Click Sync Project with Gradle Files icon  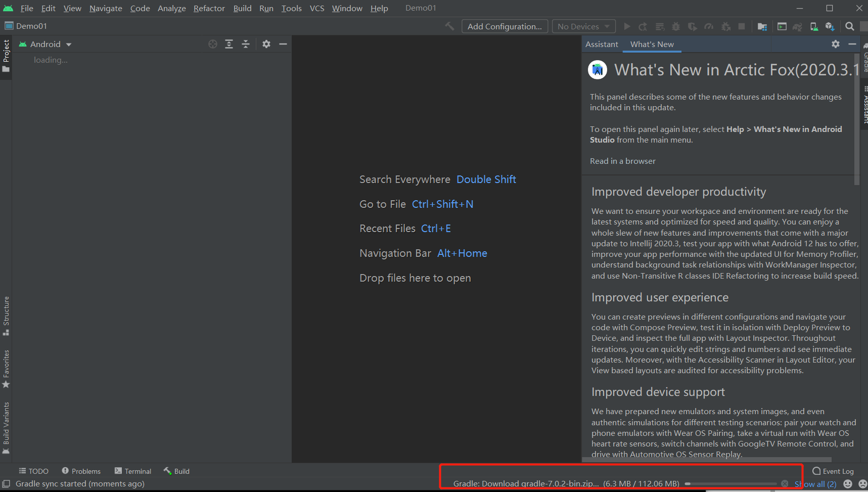798,26
